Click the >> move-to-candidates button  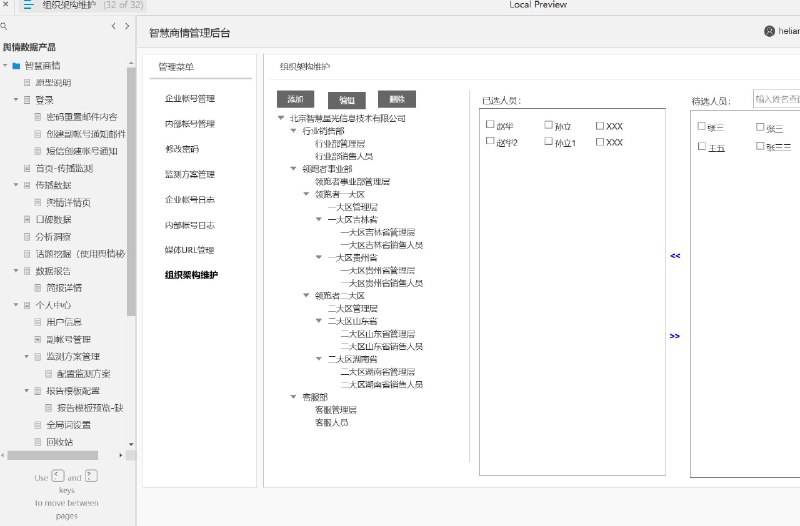pyautogui.click(x=674, y=336)
